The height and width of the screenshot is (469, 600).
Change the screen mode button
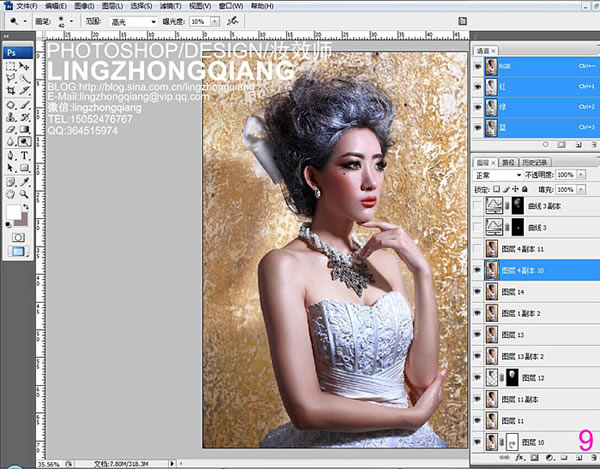click(18, 251)
